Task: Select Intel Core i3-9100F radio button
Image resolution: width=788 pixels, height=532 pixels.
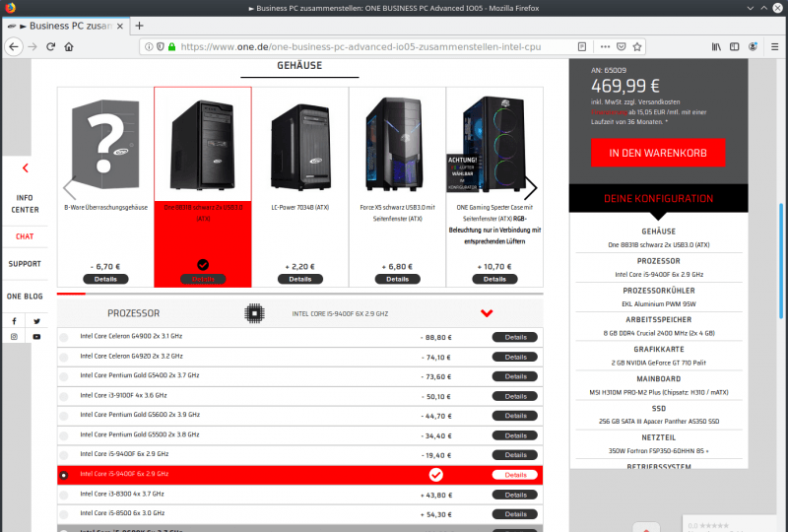Action: tap(64, 397)
